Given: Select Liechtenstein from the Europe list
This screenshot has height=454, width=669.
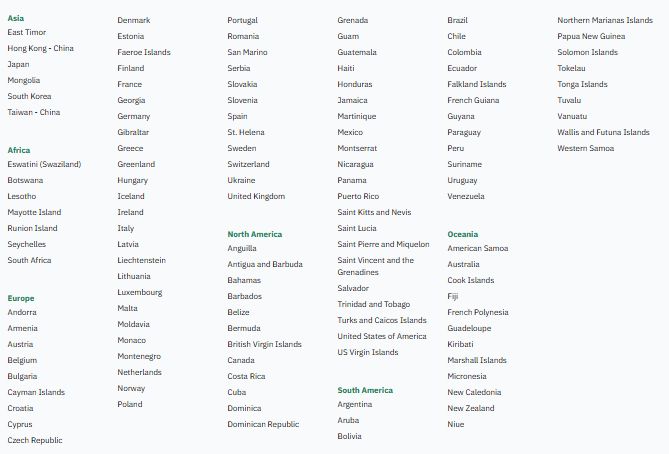Looking at the screenshot, I should (141, 260).
